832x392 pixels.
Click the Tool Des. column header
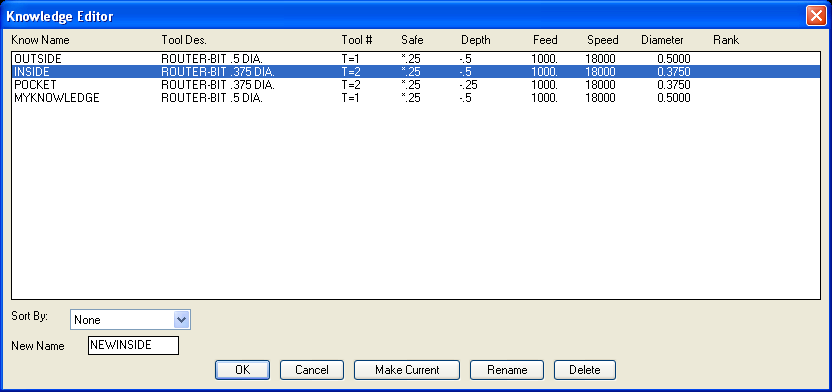click(x=184, y=40)
